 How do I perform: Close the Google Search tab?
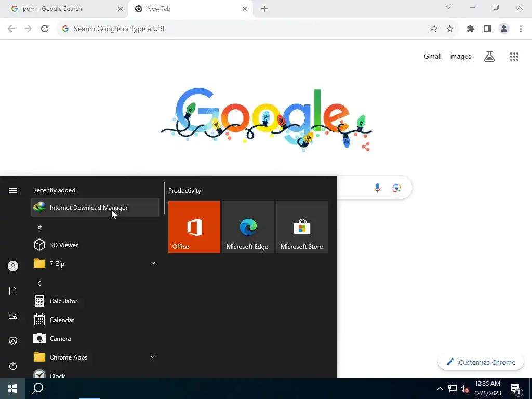(120, 9)
